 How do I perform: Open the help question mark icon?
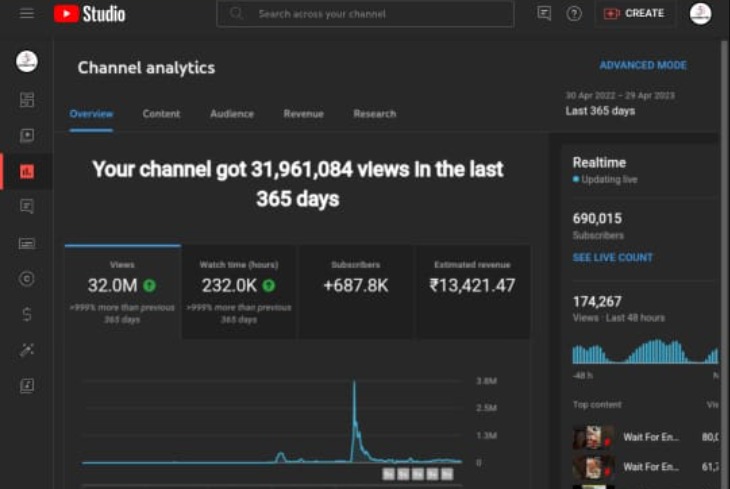[574, 14]
